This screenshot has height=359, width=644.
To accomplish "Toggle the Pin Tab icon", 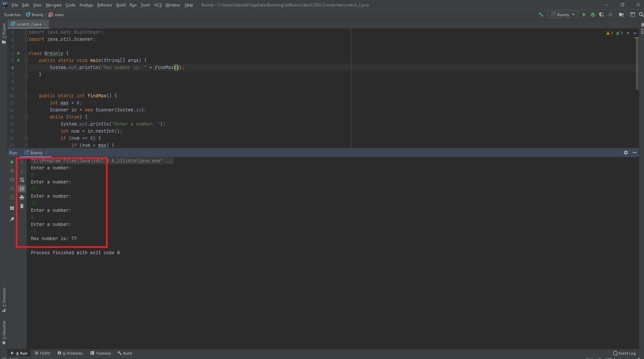I will 12,219.
